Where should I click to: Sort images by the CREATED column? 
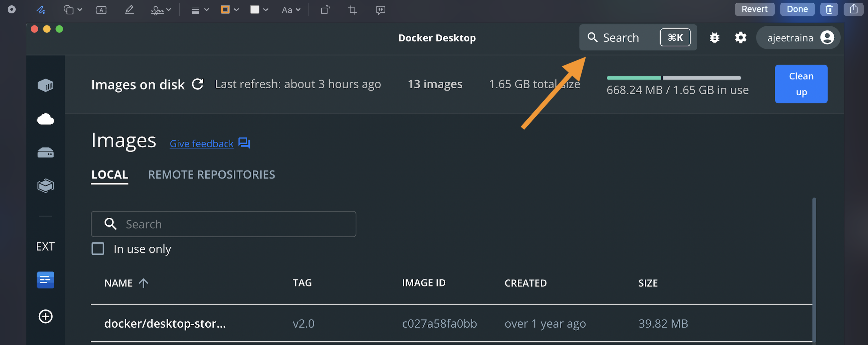tap(525, 283)
